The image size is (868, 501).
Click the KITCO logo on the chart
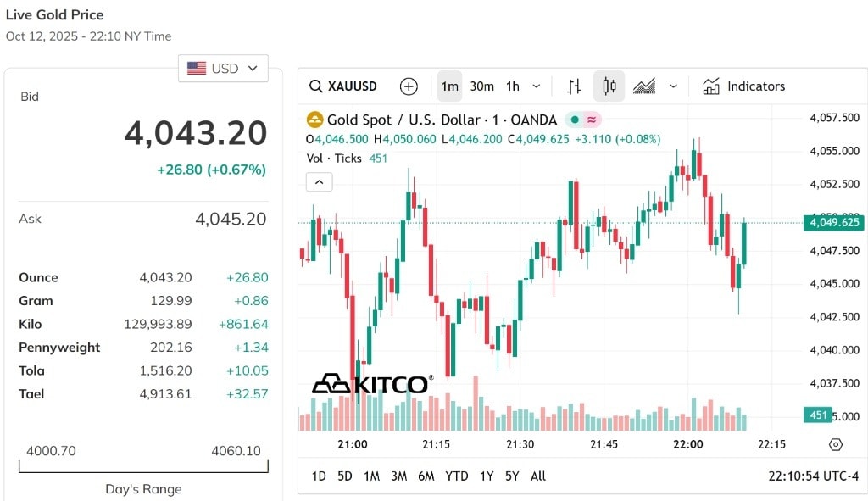tap(372, 384)
